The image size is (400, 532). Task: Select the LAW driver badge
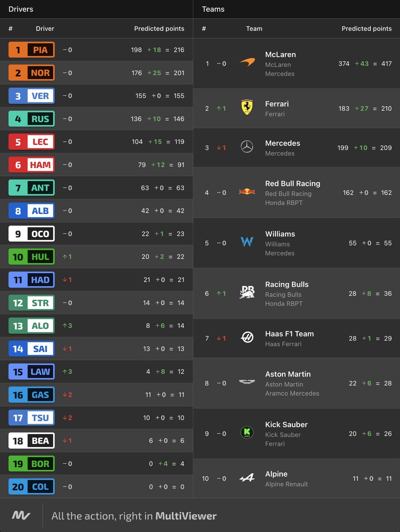coord(31,372)
